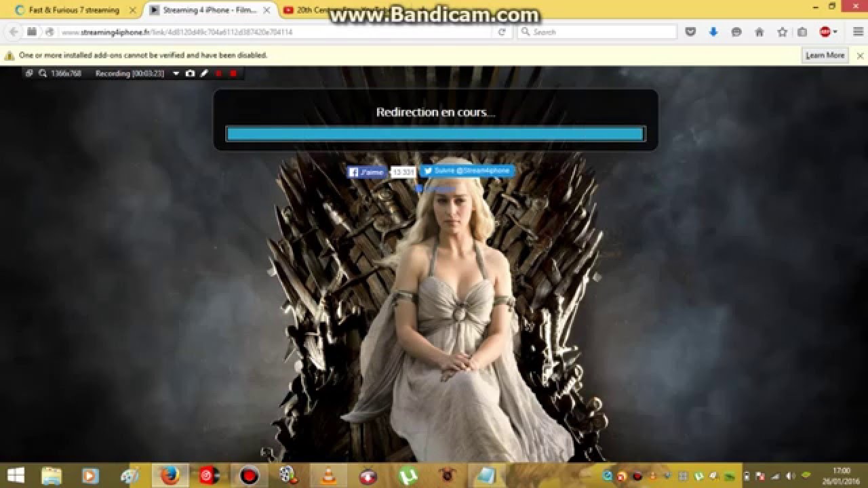
Task: Click the redirection progress bar
Action: (435, 134)
